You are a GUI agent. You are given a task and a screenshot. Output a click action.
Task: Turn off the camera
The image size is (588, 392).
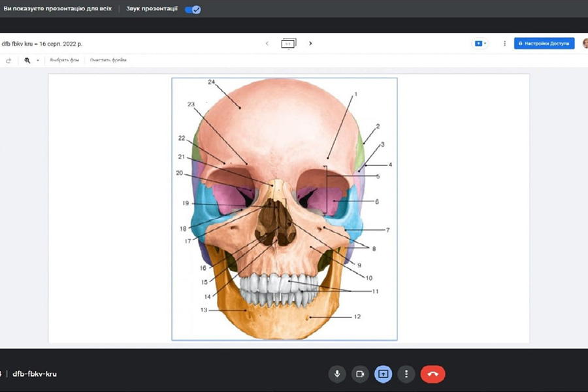click(359, 374)
